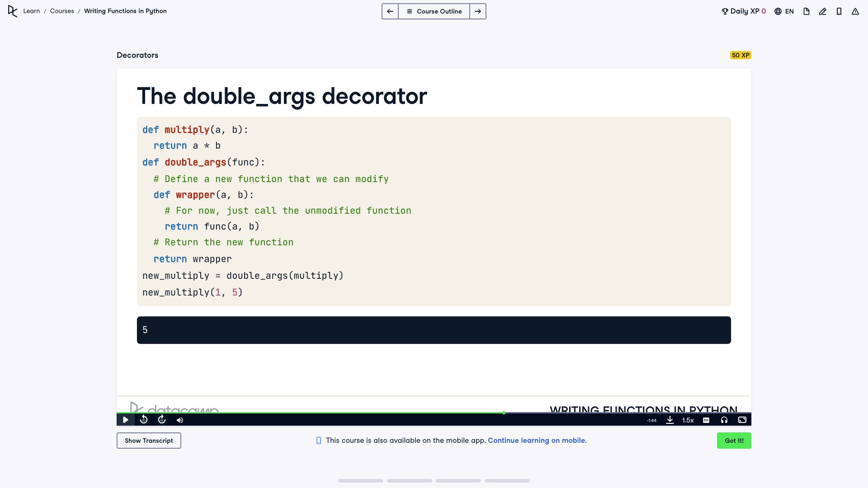Click the warning report-issue icon
Screen dimensions: 868x488
855,11
